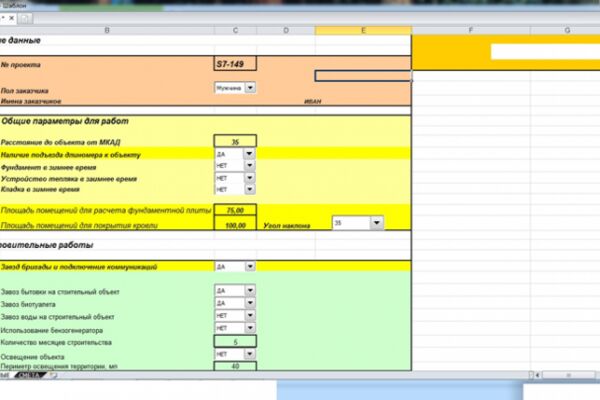The width and height of the screenshot is (600, 400).
Task: Click 'Завоз воды на строительный объект' label
Action: pyautogui.click(x=58, y=317)
